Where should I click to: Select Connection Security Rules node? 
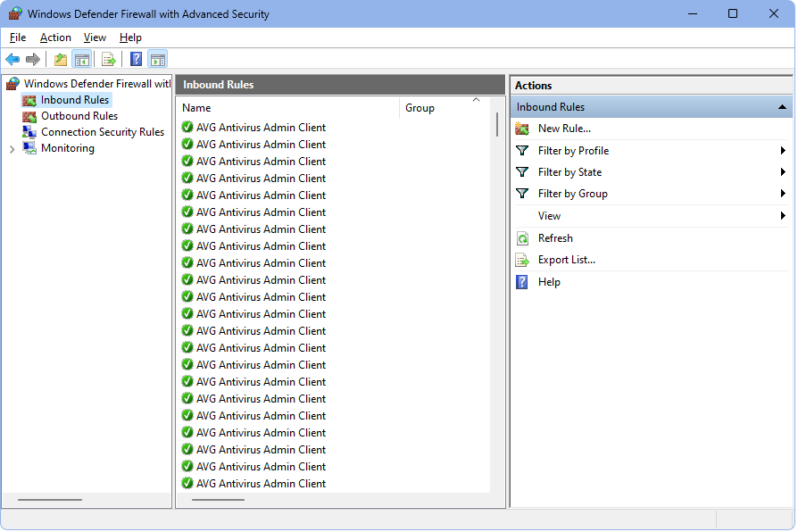point(102,132)
